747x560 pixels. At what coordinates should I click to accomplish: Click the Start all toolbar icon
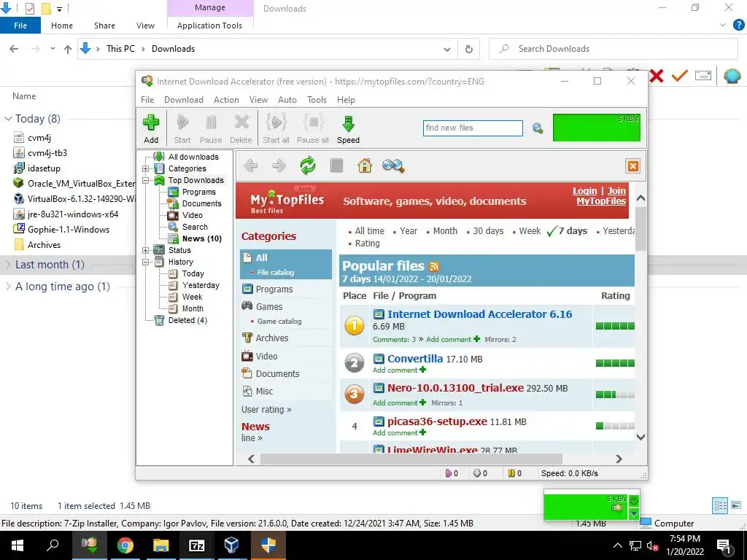[276, 122]
